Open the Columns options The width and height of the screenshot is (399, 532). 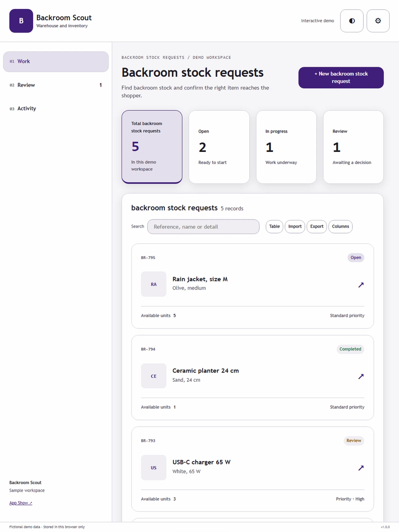point(340,226)
